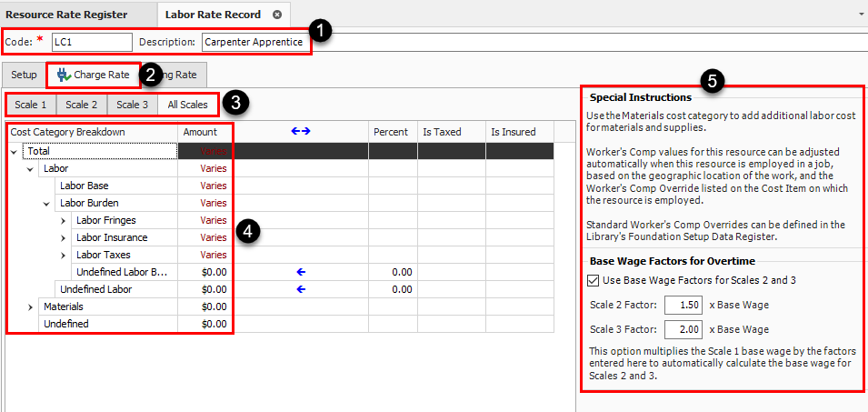Expand the Labor Taxes row
The width and height of the screenshot is (868, 412).
pos(64,255)
